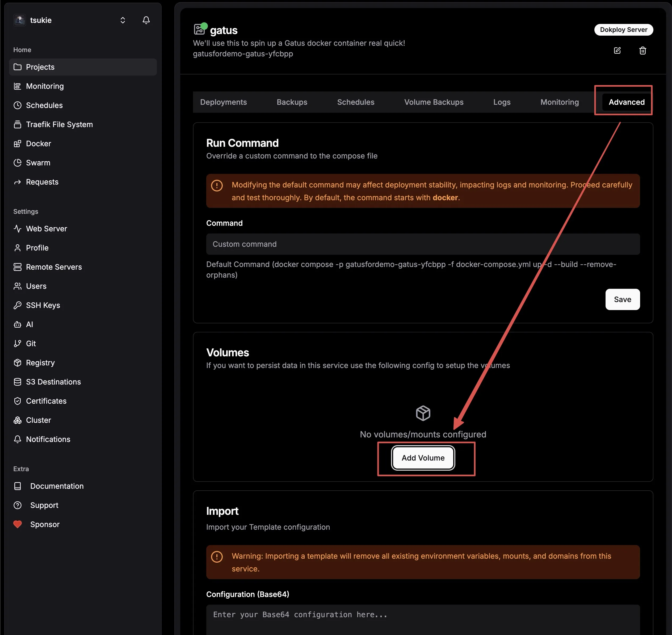Open Swarm in the sidebar
Screen dimensions: 672x635
point(38,163)
